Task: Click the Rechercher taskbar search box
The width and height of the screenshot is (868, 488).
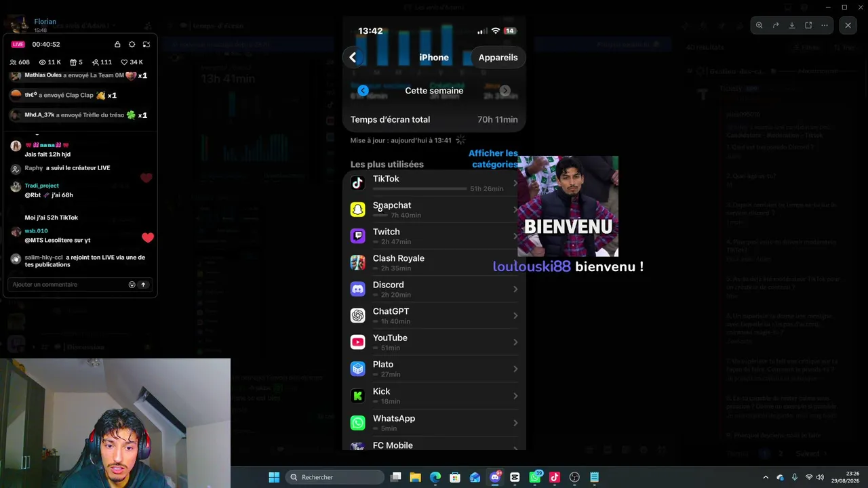Action: pos(336,477)
